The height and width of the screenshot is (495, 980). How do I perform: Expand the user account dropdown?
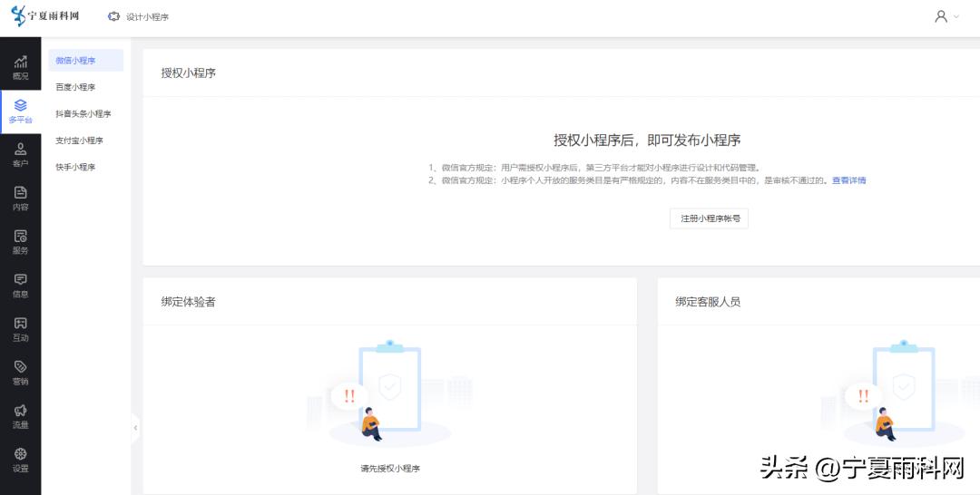pos(946,16)
